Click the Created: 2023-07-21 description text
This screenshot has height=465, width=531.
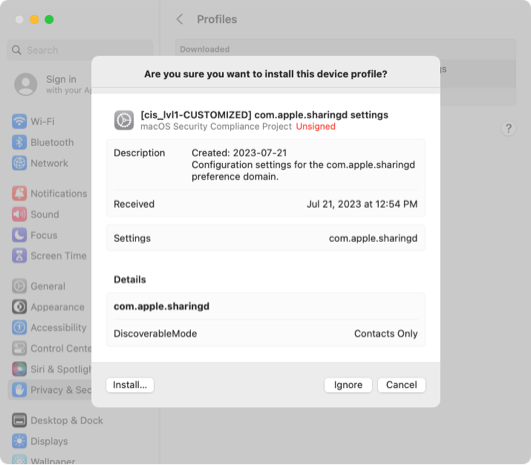coord(239,153)
